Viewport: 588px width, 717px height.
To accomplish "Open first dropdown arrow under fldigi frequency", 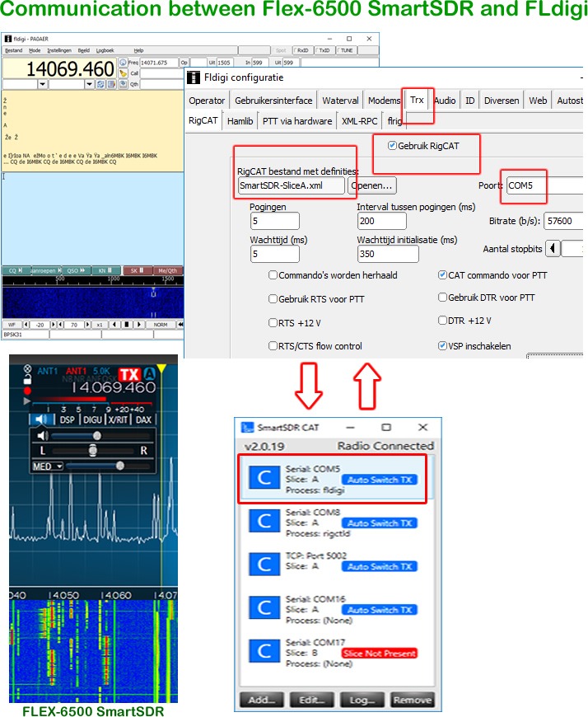I will coord(43,84).
